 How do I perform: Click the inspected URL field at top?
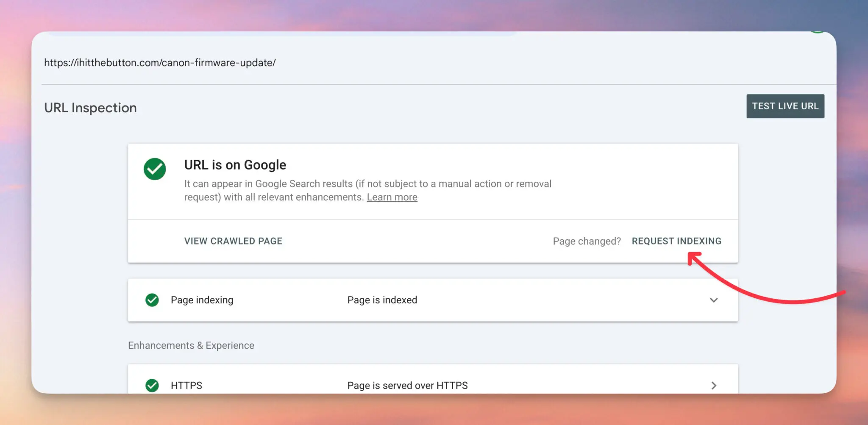click(x=160, y=63)
